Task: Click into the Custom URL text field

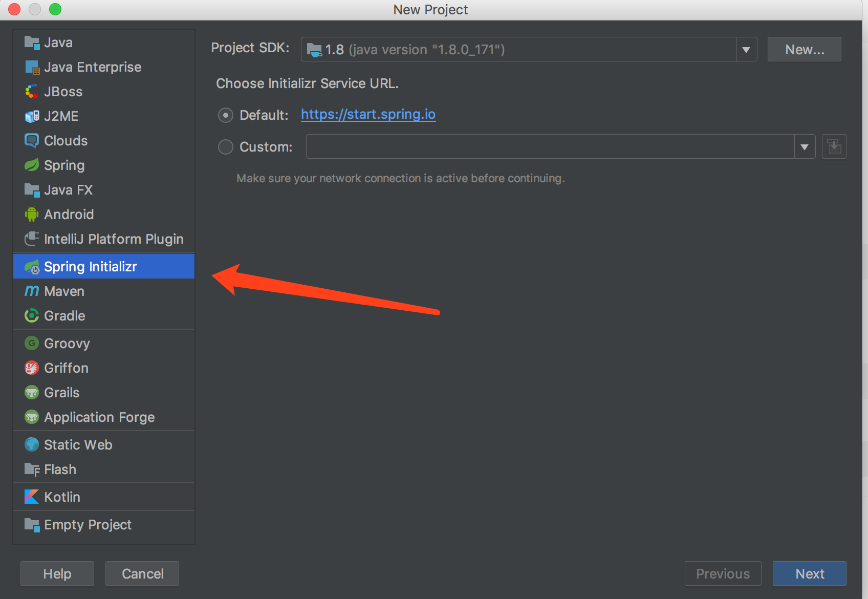Action: (550, 147)
